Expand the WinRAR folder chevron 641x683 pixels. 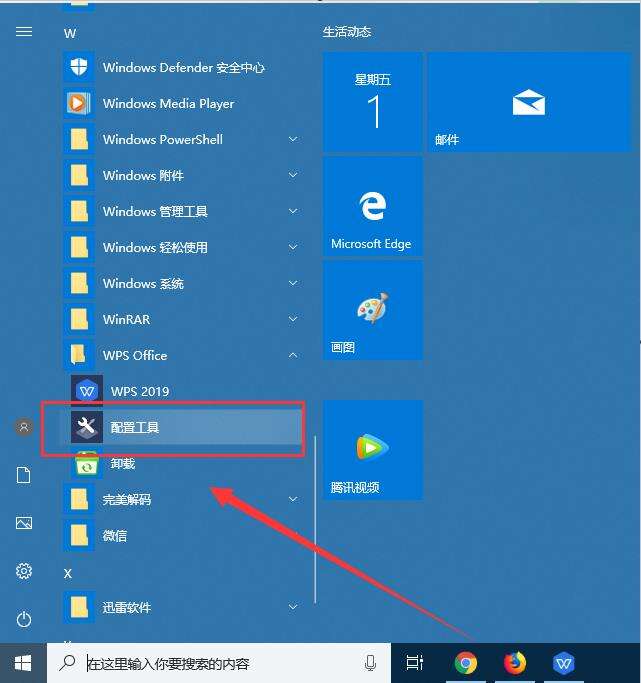(293, 319)
